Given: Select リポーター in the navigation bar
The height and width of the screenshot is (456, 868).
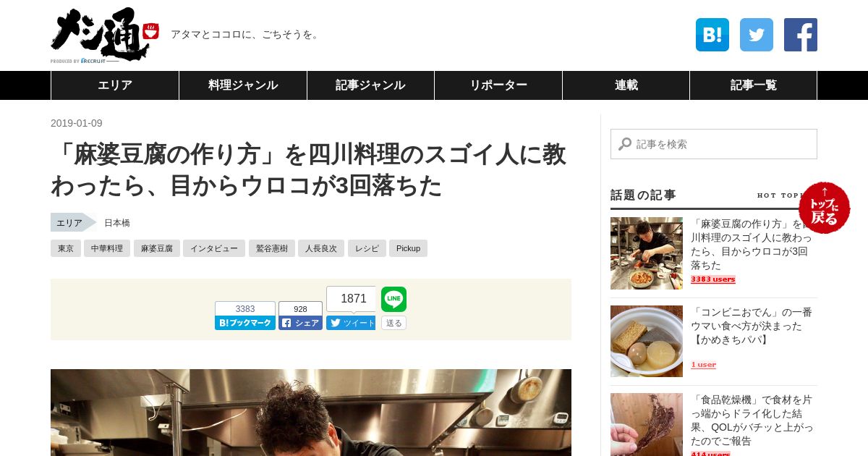Looking at the screenshot, I should [x=498, y=85].
